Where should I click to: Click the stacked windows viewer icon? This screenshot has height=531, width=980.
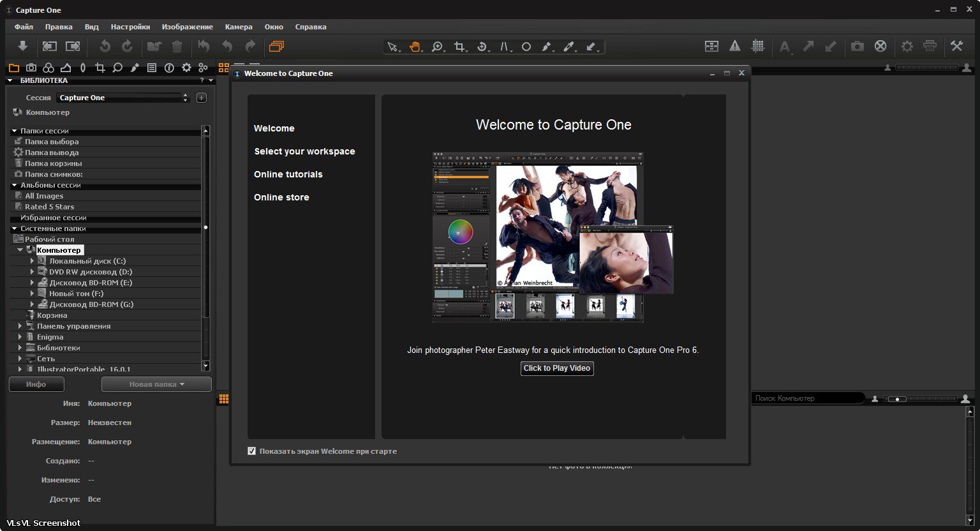pyautogui.click(x=276, y=46)
